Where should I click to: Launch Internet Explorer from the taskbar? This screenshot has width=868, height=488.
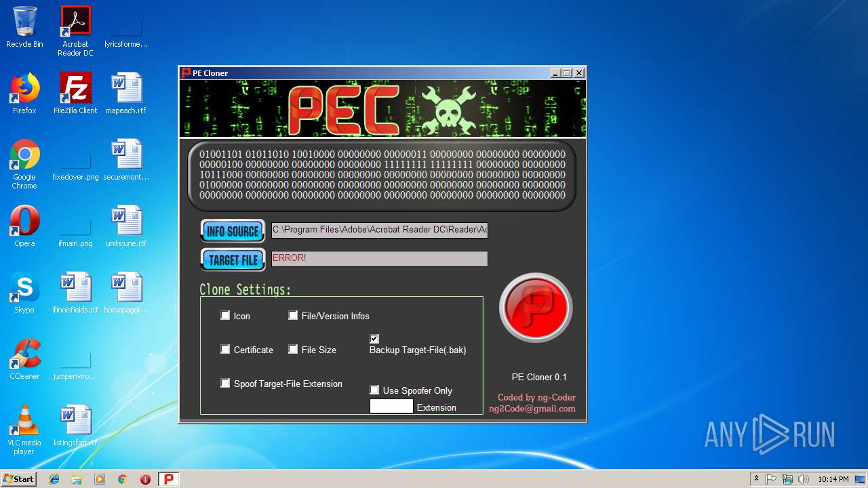click(54, 479)
